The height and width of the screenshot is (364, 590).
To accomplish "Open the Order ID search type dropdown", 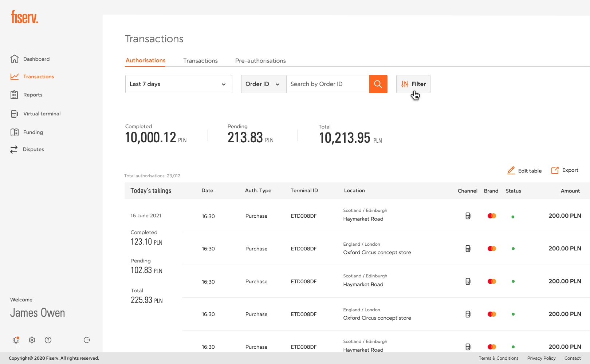I will pos(263,84).
